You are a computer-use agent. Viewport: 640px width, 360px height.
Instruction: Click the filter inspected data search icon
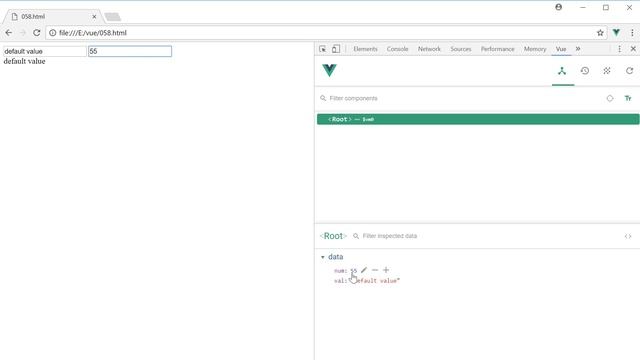tap(356, 236)
